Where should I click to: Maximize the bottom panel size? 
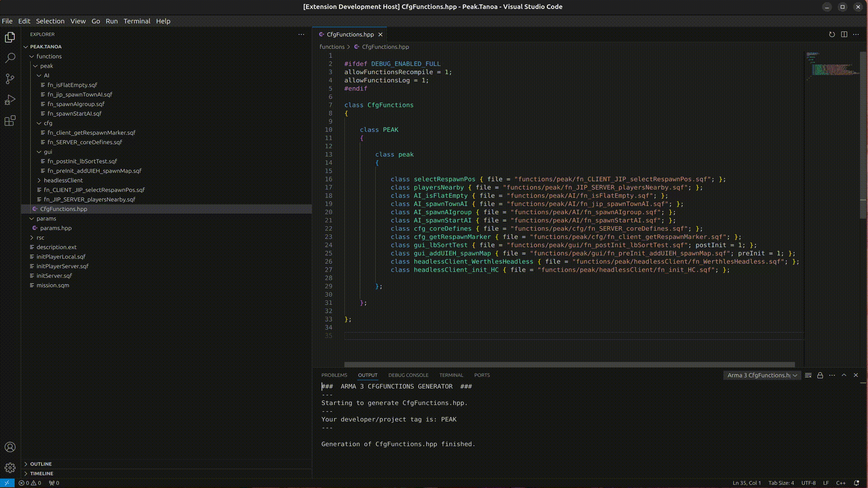pos(844,375)
